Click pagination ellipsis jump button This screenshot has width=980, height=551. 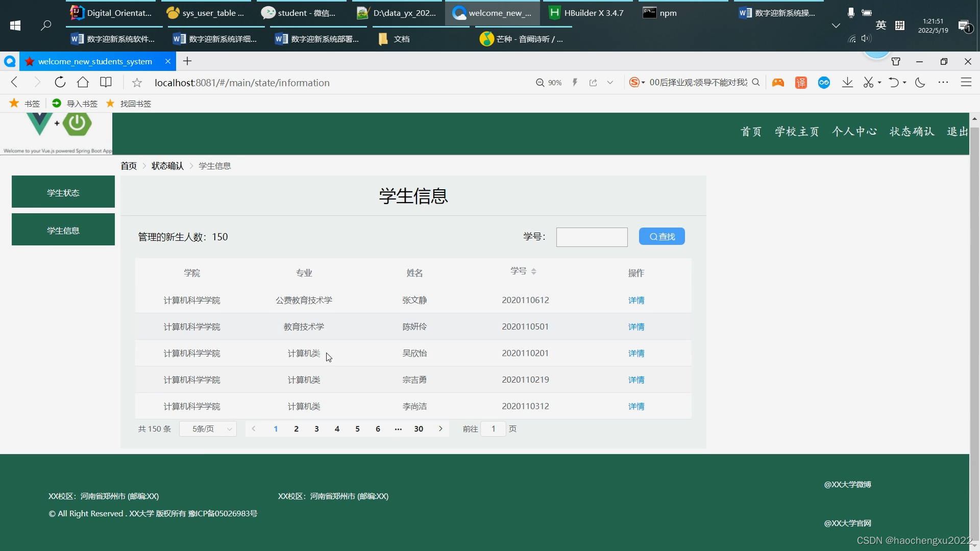coord(398,429)
